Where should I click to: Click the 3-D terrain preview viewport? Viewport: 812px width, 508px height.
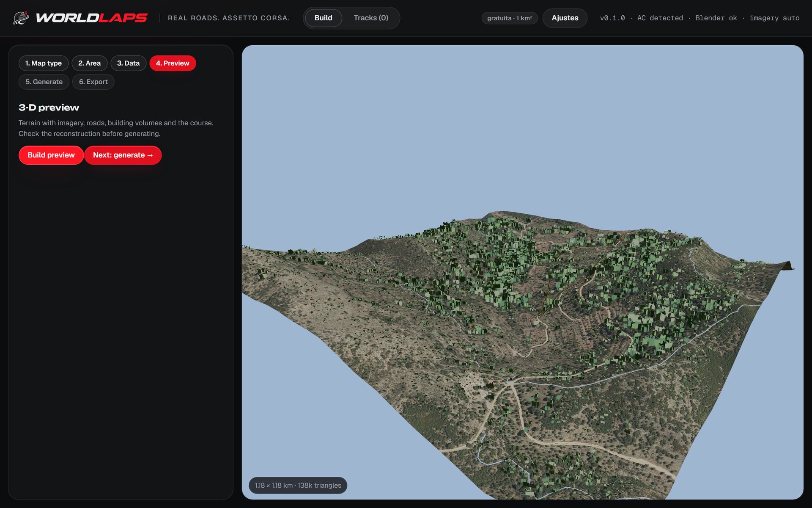coord(522,272)
